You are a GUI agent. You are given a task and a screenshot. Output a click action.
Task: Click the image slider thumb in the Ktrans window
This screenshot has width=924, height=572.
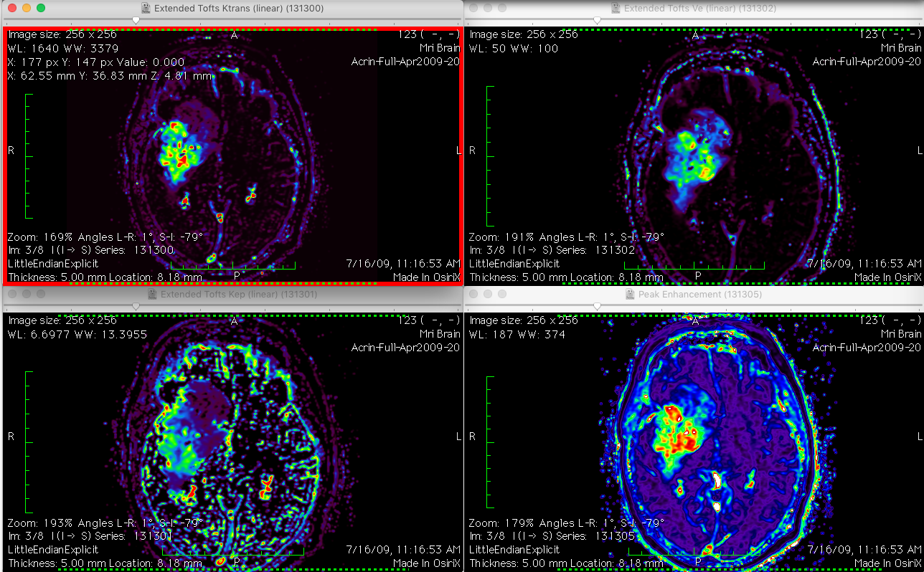click(x=136, y=20)
